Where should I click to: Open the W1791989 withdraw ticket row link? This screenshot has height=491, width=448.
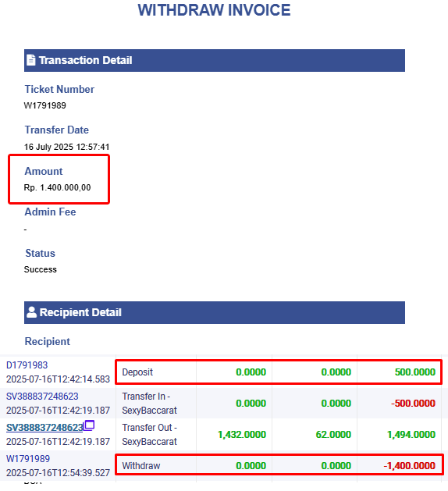tap(28, 458)
